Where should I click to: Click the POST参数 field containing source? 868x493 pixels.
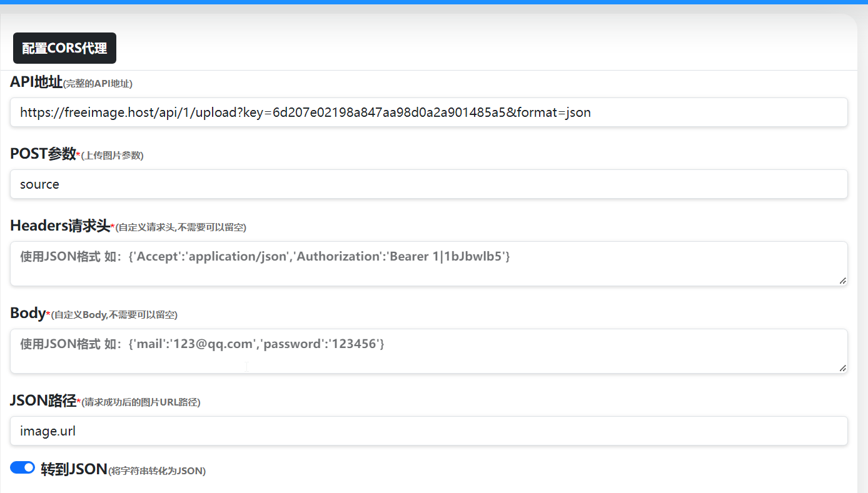[x=429, y=184]
